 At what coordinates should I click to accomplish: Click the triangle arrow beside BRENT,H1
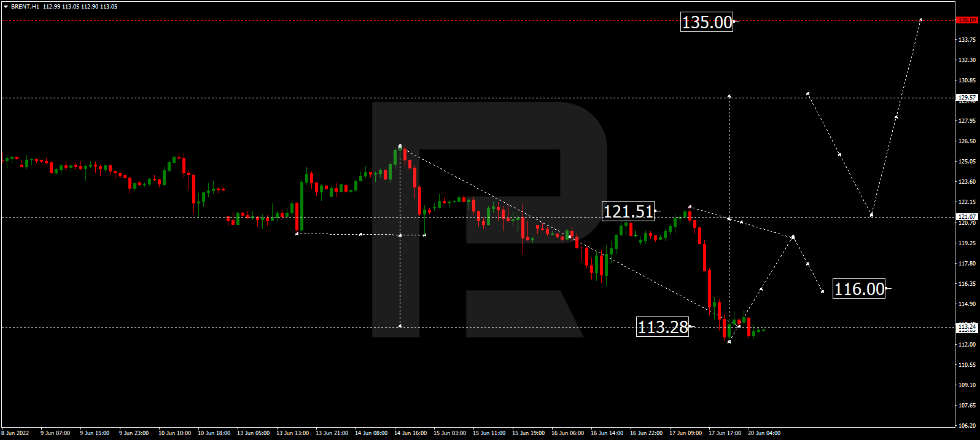point(6,7)
